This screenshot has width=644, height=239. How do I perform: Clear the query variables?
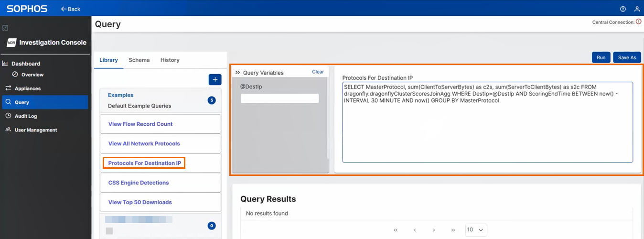point(318,72)
